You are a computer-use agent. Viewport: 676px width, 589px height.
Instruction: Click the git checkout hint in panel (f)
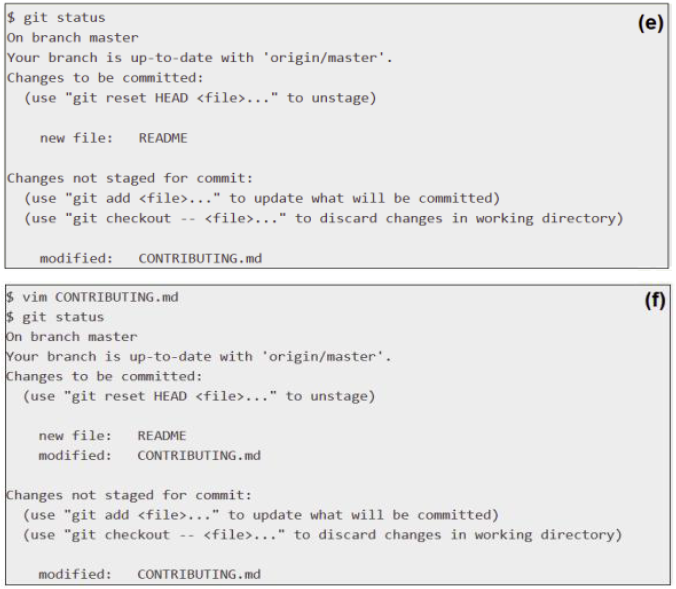[322, 535]
